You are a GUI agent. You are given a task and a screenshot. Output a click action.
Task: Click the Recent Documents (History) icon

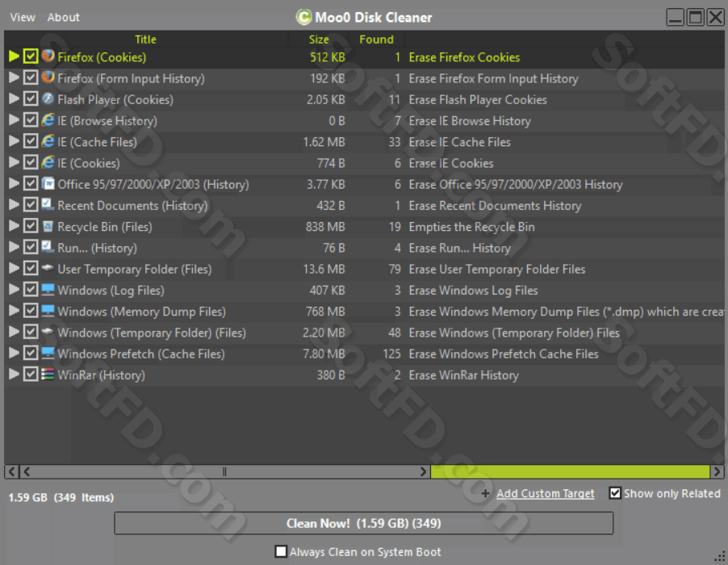coord(48,205)
